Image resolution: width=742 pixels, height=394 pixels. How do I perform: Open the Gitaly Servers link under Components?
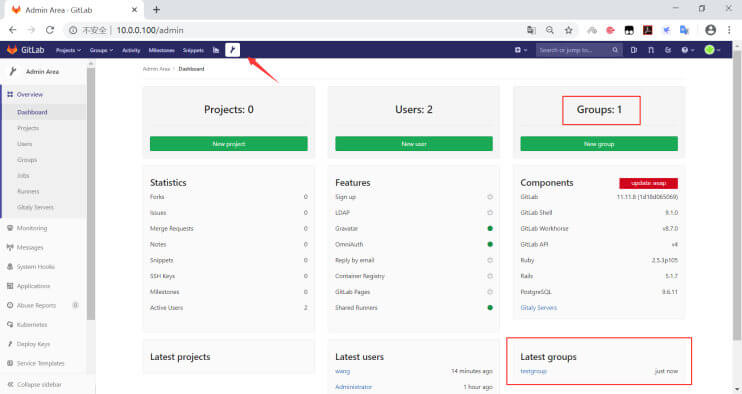(539, 307)
